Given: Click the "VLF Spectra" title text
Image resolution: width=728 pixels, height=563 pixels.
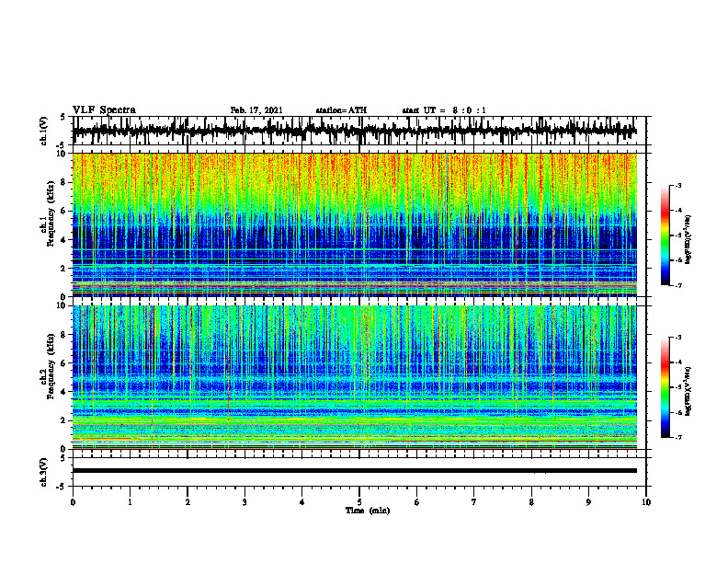Looking at the screenshot, I should 104,109.
